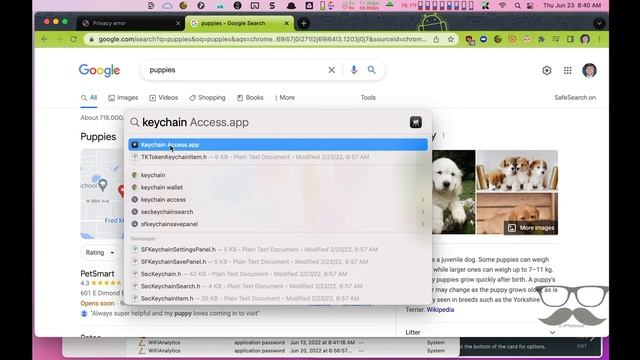
Task: Choose the "keychain wallet" suggestion
Action: [162, 187]
